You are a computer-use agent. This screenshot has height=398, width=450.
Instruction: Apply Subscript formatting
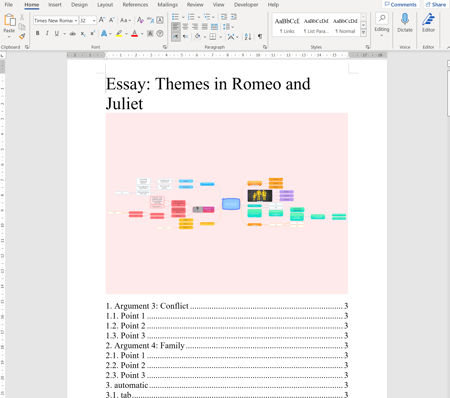point(83,34)
